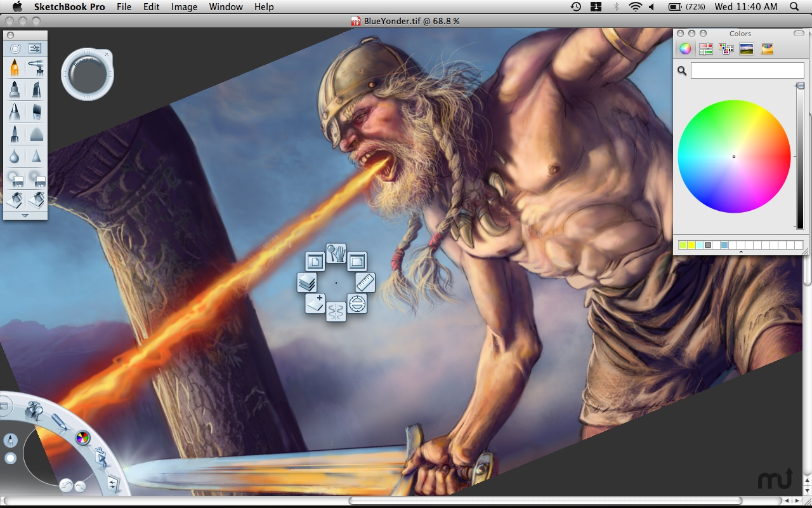Screen dimensions: 812x508
Task: Select the flat Paintbrush tool
Action: pyautogui.click(x=36, y=112)
